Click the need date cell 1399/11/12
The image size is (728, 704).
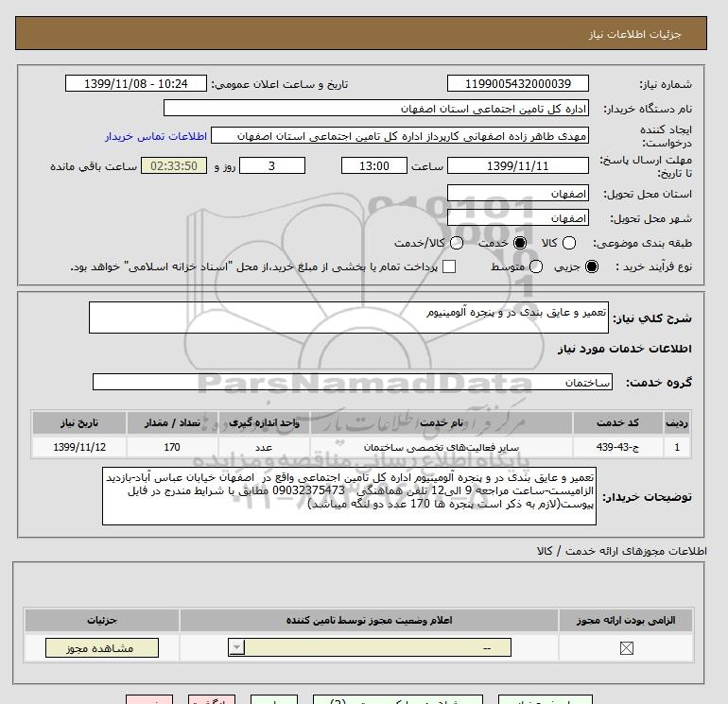pos(79,447)
